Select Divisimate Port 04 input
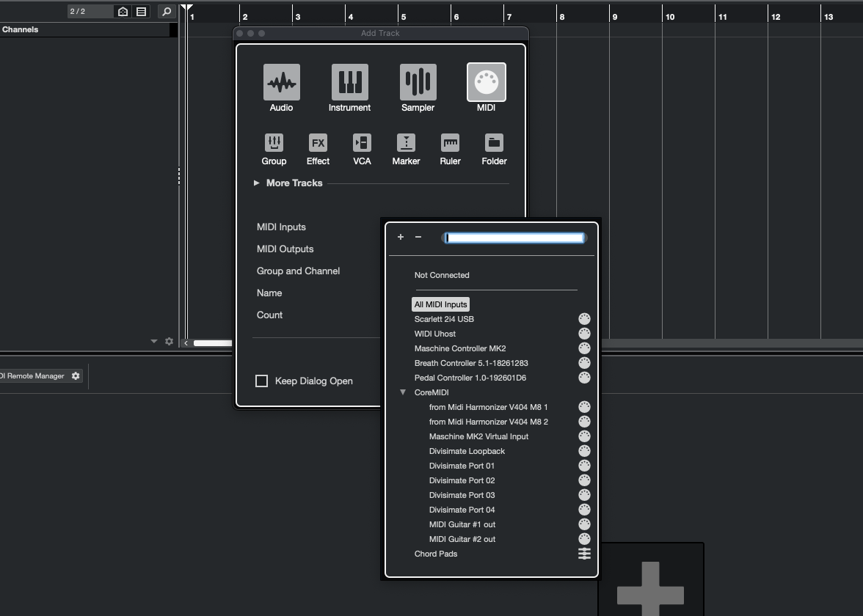Screen dimensions: 863x616 462,510
